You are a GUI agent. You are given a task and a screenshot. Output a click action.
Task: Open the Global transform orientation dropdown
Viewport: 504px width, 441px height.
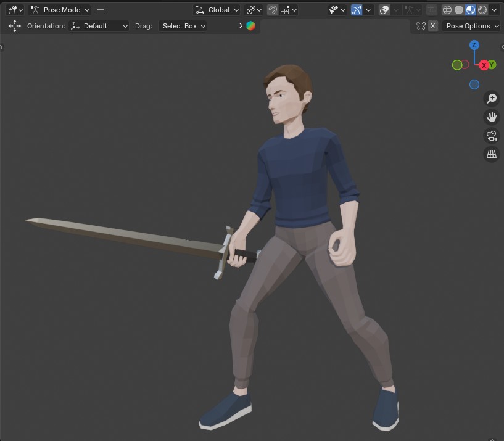217,10
